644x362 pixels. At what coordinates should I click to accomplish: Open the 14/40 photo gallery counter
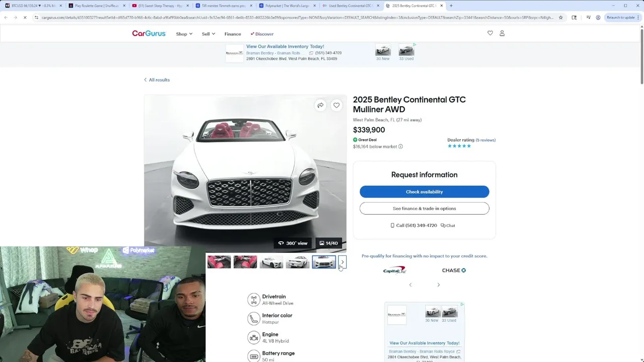[x=329, y=243]
